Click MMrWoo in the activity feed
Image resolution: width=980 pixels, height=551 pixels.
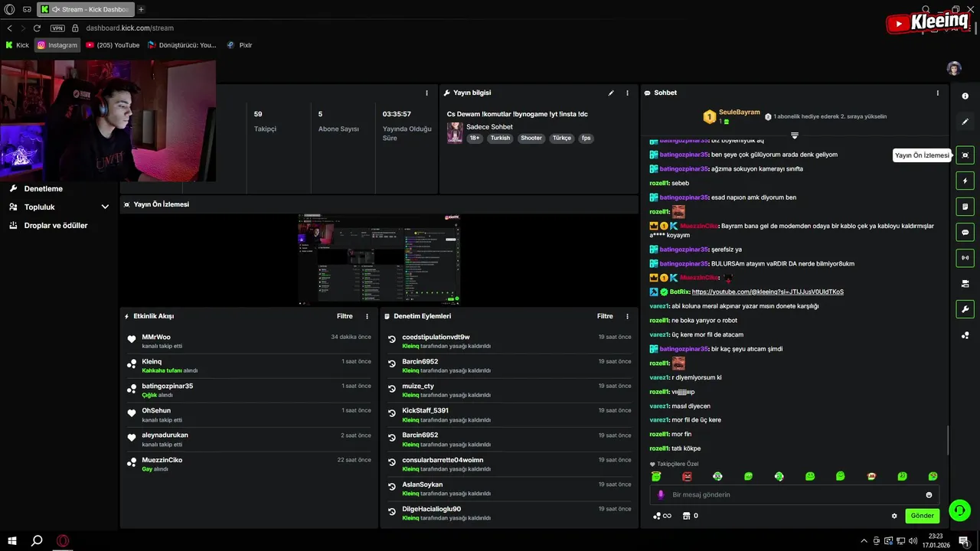[156, 337]
